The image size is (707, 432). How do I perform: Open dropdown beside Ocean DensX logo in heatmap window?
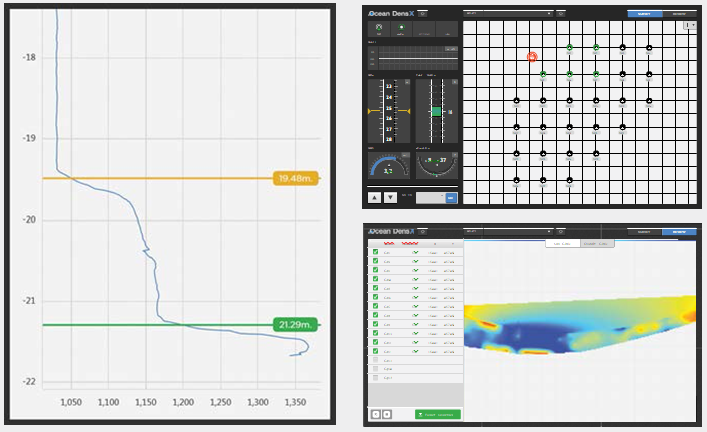tap(423, 231)
